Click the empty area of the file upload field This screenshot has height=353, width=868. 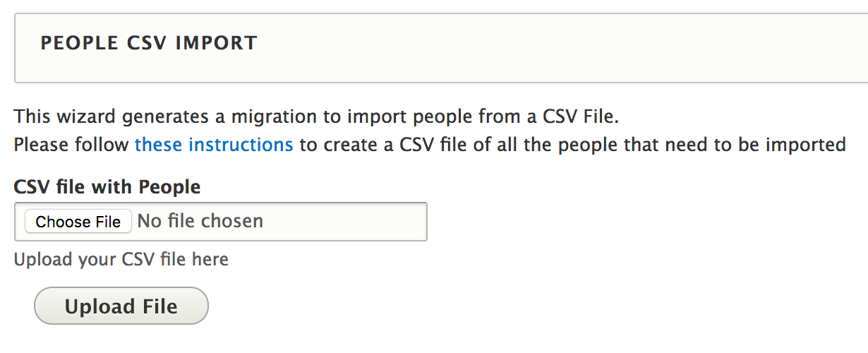coord(346,222)
